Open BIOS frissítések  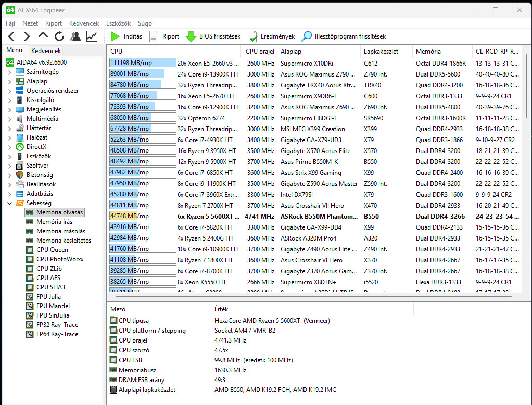click(x=213, y=36)
